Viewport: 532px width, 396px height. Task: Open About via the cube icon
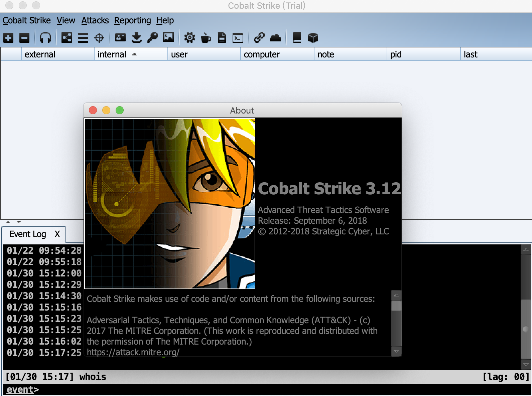pos(313,38)
